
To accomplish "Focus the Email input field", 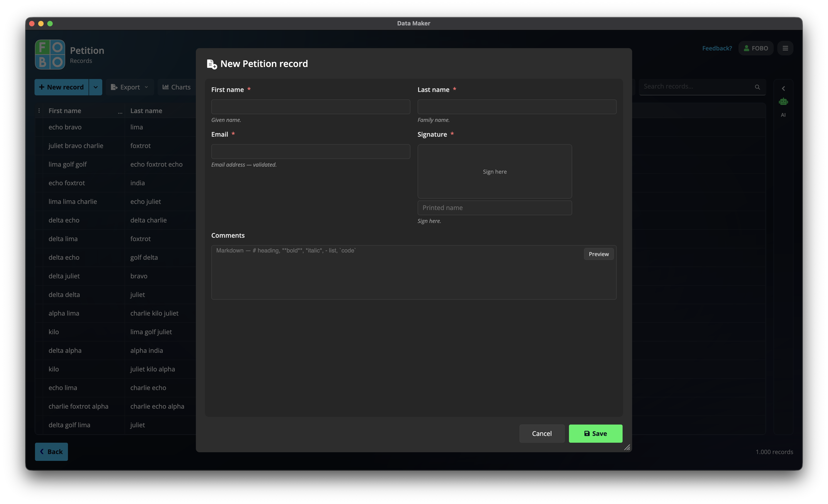I will [310, 151].
